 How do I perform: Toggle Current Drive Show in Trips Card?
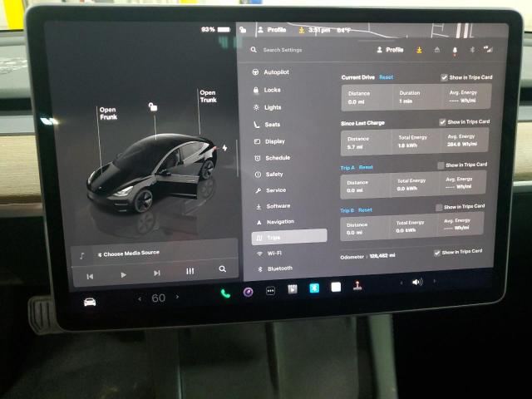tap(444, 77)
